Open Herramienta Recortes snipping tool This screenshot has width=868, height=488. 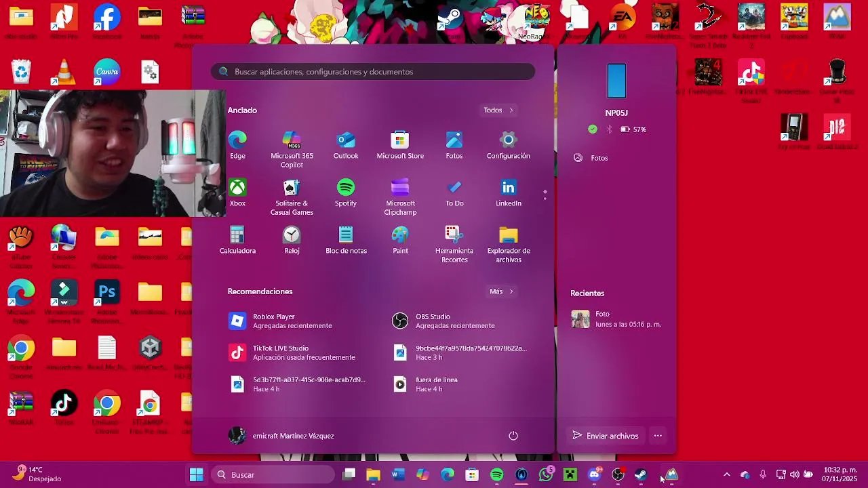tap(454, 245)
